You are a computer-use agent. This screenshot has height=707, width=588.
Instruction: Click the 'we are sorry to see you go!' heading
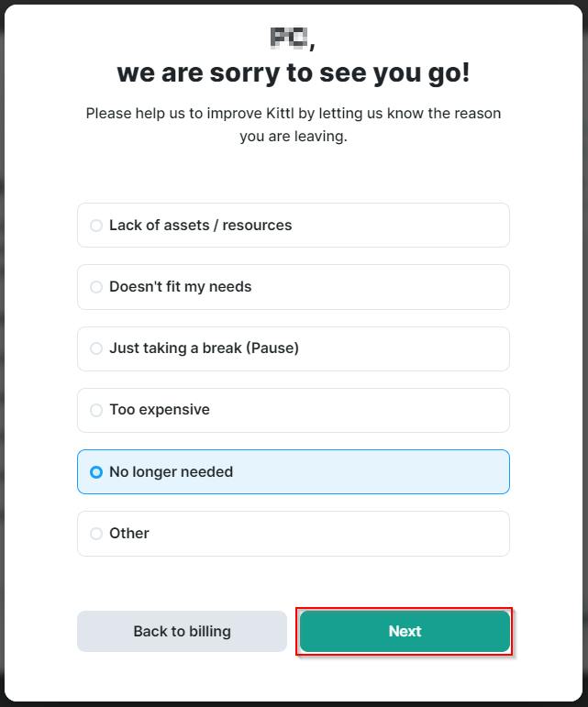pyautogui.click(x=294, y=72)
